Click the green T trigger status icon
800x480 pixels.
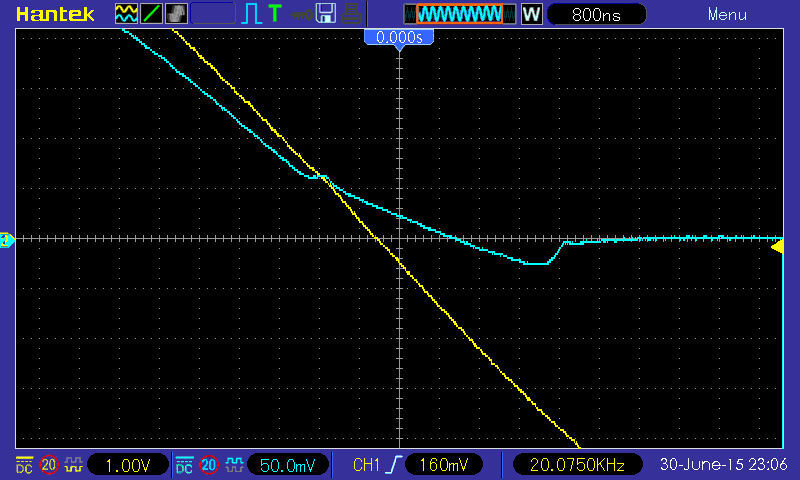[x=275, y=14]
